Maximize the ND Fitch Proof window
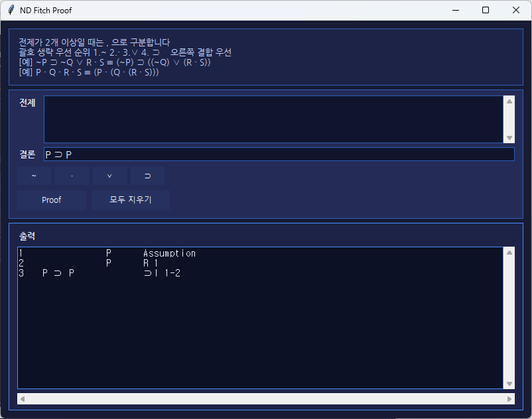Image resolution: width=532 pixels, height=419 pixels. (x=486, y=11)
